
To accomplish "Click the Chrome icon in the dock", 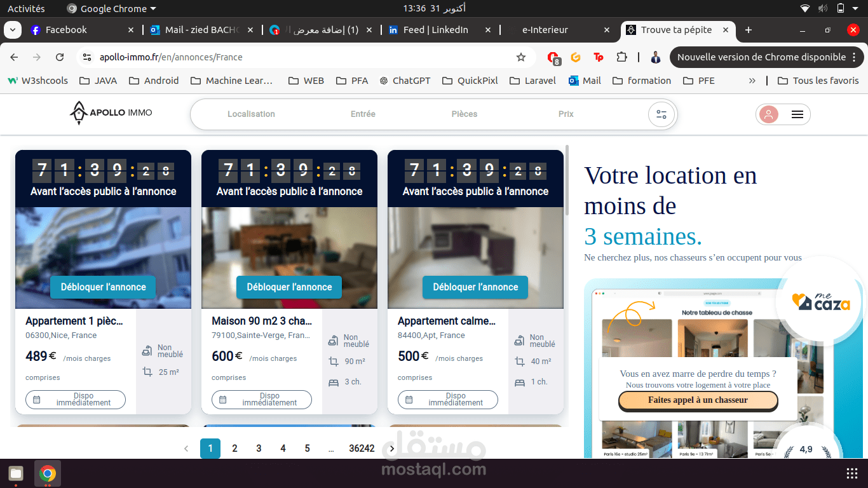I will point(47,473).
